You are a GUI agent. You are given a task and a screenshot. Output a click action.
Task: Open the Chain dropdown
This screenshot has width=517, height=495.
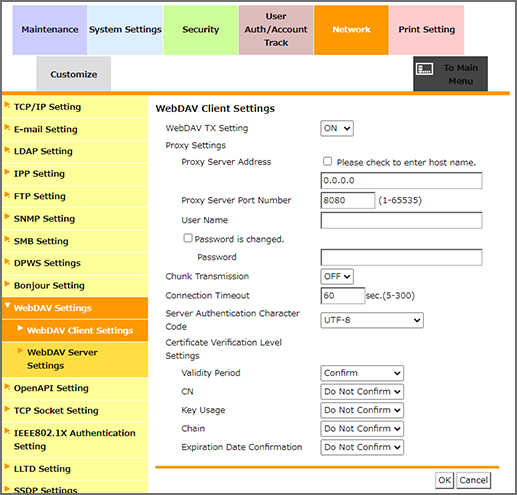coord(362,429)
